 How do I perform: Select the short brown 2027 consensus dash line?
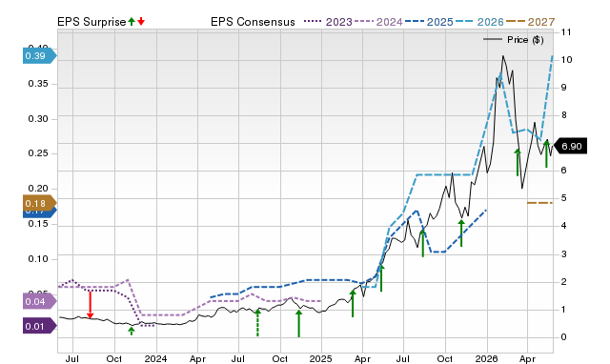539,203
